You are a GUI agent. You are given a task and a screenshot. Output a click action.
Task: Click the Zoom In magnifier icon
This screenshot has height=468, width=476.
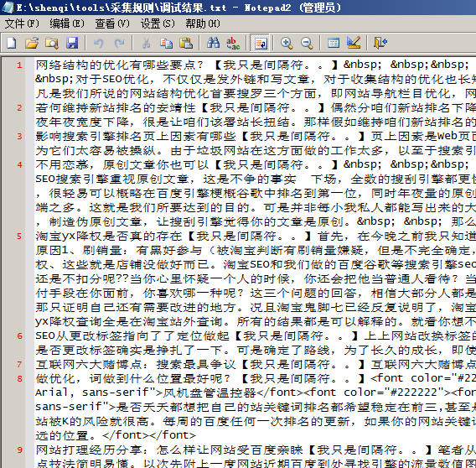click(287, 43)
